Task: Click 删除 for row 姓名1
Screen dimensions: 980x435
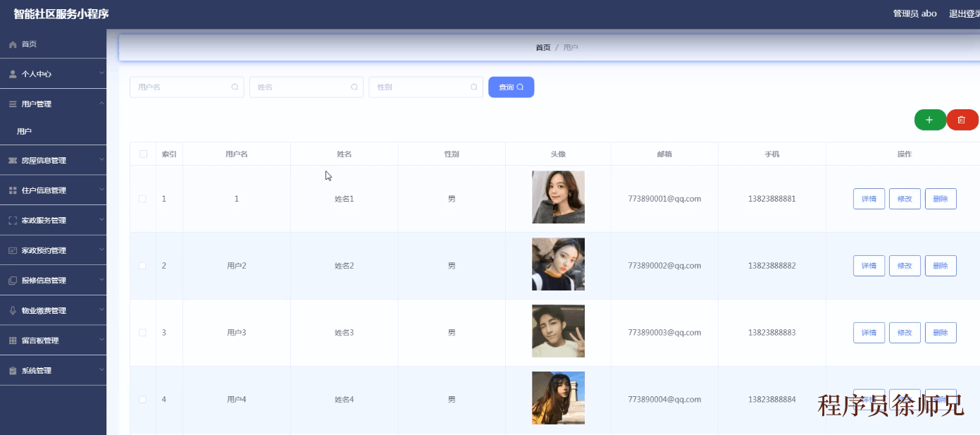Action: pyautogui.click(x=941, y=199)
